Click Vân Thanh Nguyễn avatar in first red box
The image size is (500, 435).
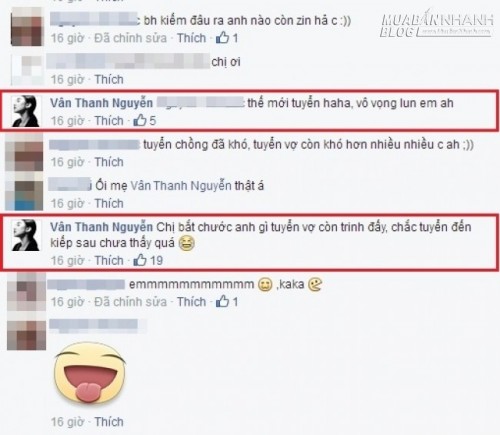[26, 111]
